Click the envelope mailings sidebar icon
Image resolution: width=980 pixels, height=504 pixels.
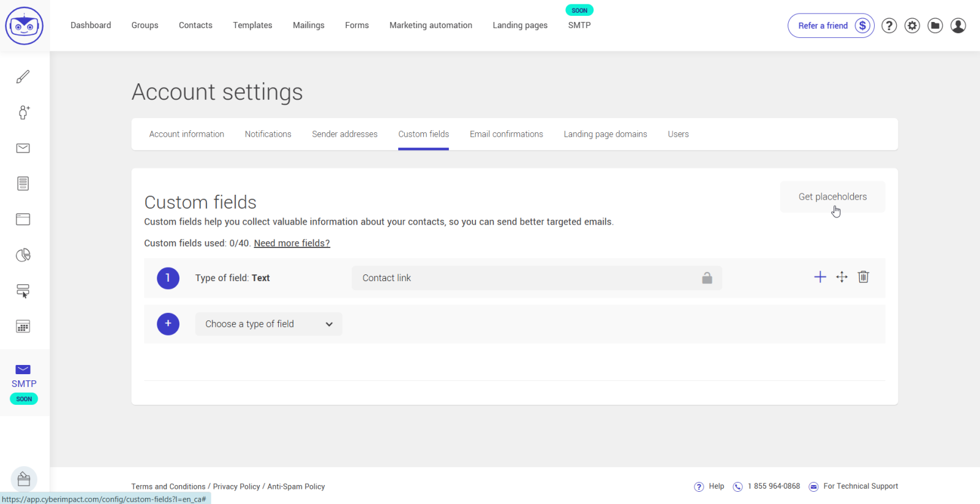pyautogui.click(x=23, y=148)
